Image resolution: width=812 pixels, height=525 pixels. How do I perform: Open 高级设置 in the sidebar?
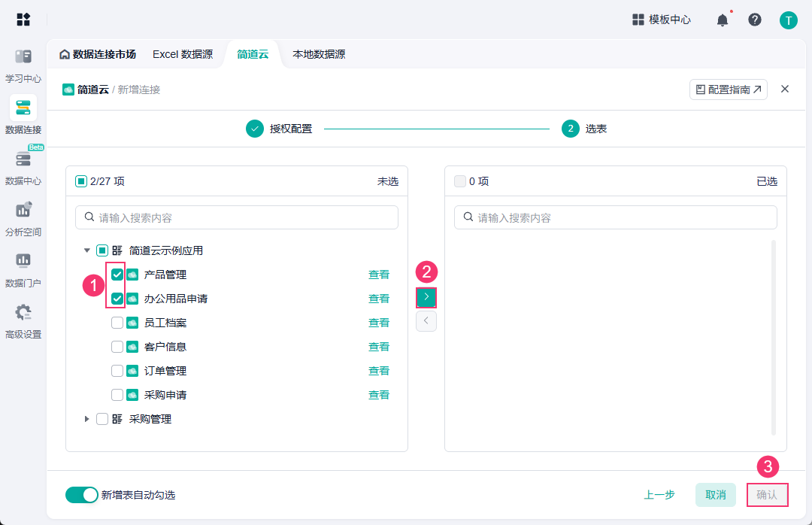pyautogui.click(x=23, y=321)
